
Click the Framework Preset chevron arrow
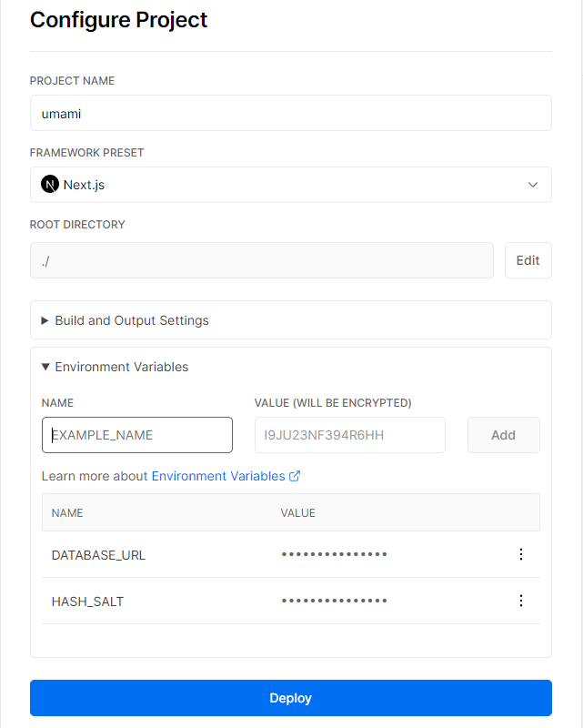click(533, 185)
